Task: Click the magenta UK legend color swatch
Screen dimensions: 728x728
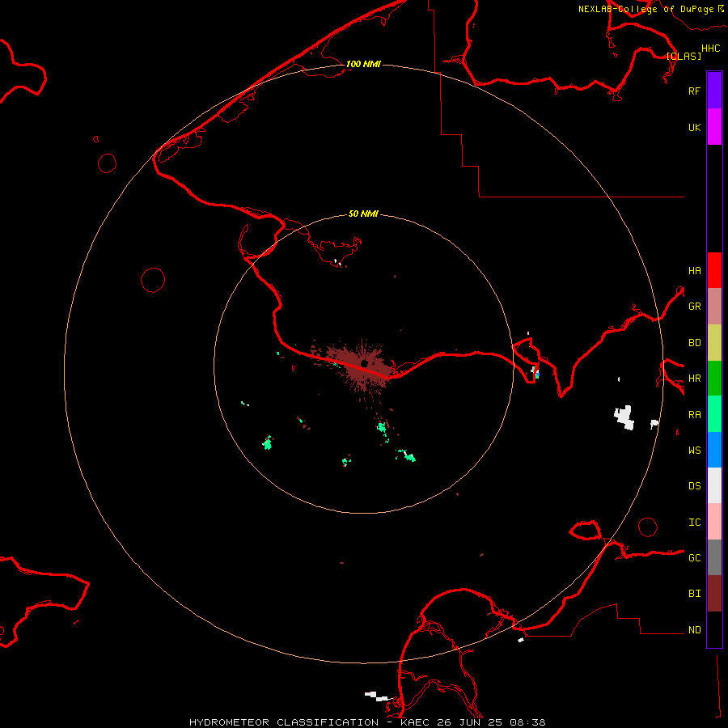Action: 714,127
